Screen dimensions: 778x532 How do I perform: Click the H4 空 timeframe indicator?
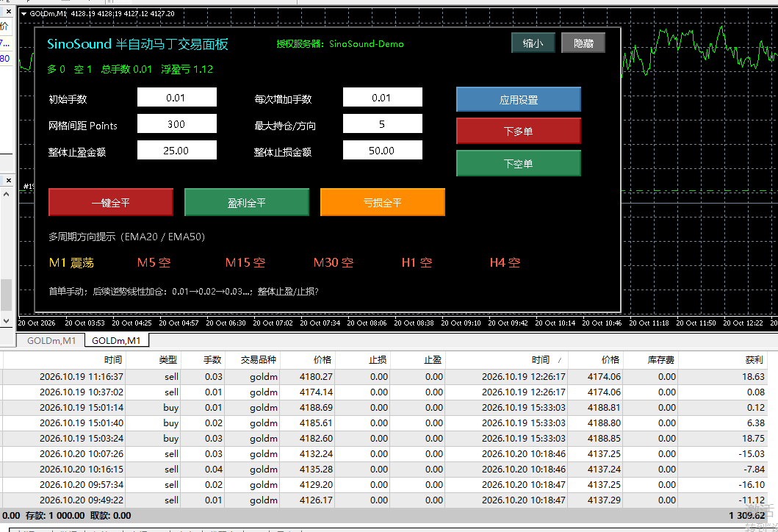coord(505,262)
